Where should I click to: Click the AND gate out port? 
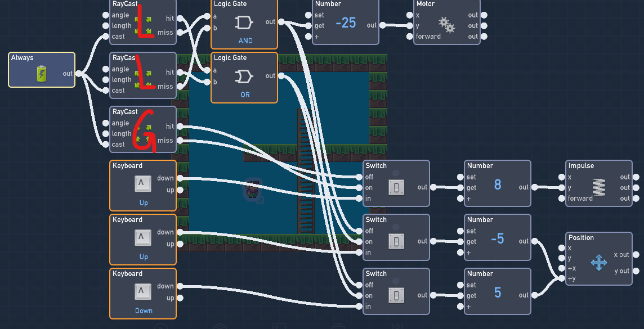pos(281,22)
